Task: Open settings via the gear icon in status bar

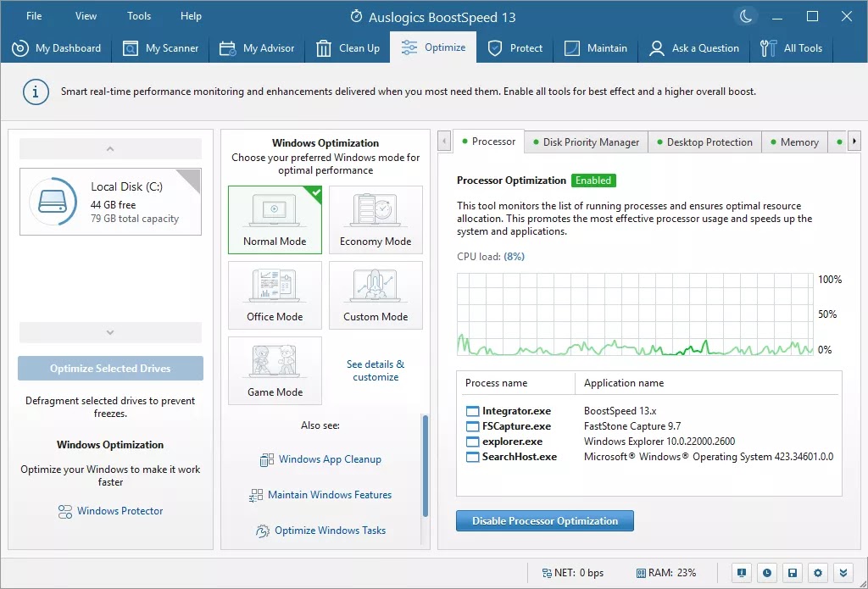Action: (818, 572)
